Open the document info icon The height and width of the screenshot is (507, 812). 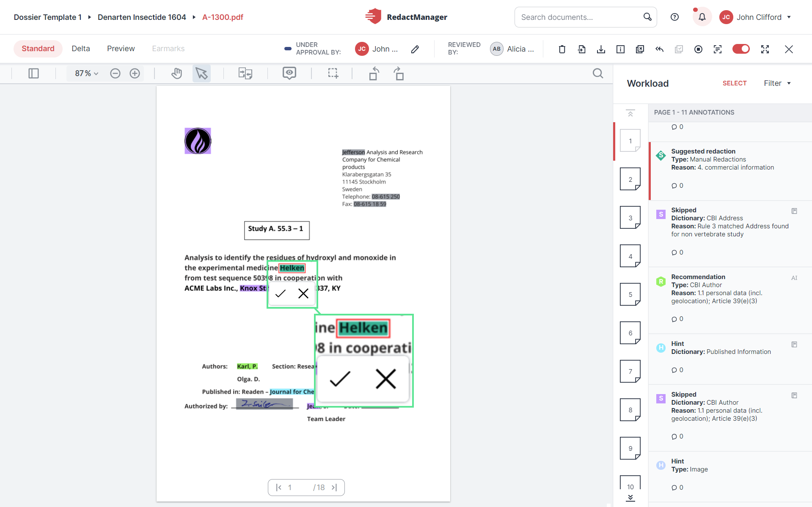point(620,49)
